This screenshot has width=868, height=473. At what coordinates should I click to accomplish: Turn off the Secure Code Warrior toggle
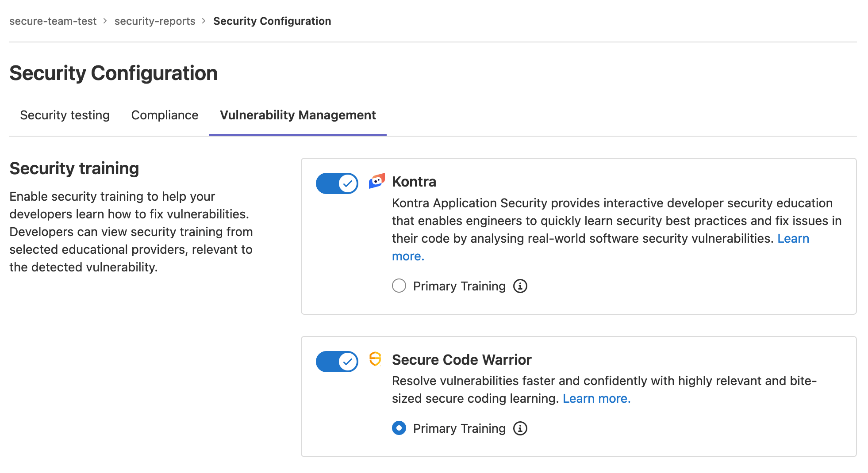[337, 362]
